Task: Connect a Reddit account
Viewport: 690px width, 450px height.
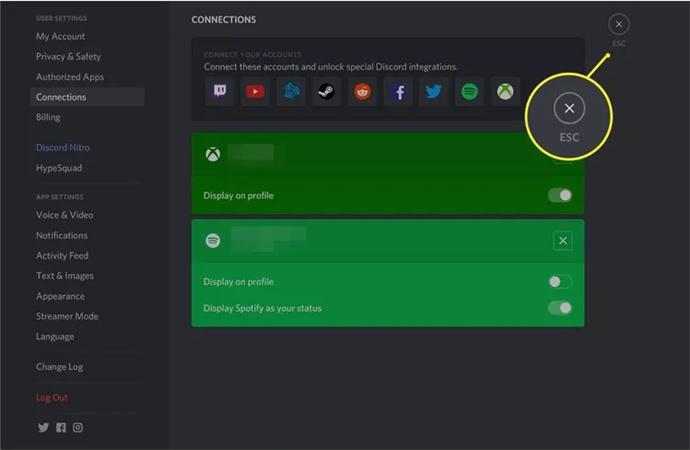Action: click(x=362, y=91)
